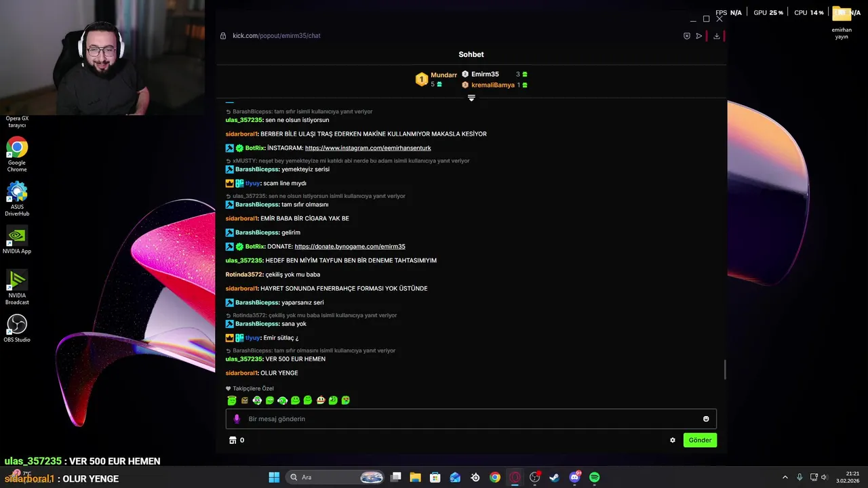Select the third emote in follower emotes row
868x488 pixels.
coord(257,401)
